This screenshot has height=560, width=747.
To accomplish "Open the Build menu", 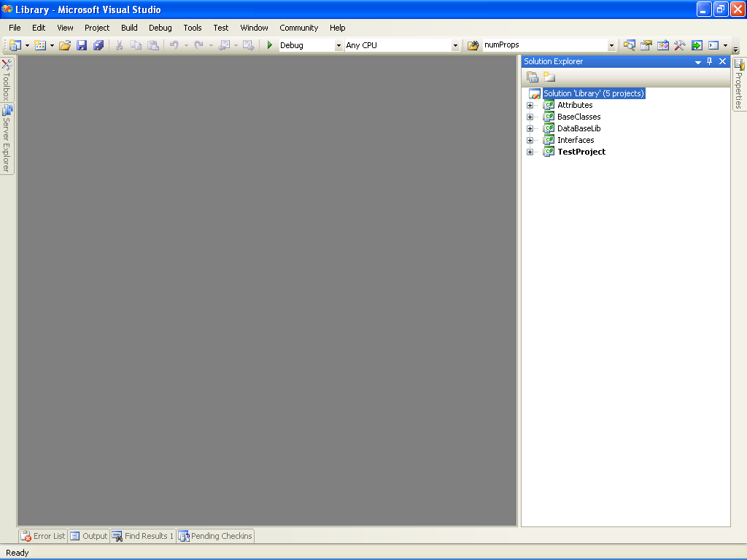I will click(129, 28).
